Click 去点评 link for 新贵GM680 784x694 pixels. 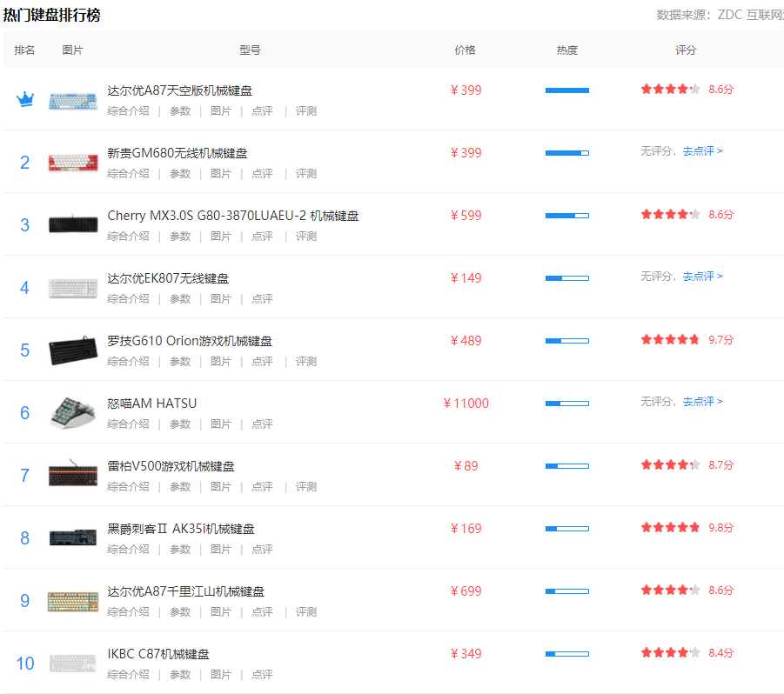(702, 151)
